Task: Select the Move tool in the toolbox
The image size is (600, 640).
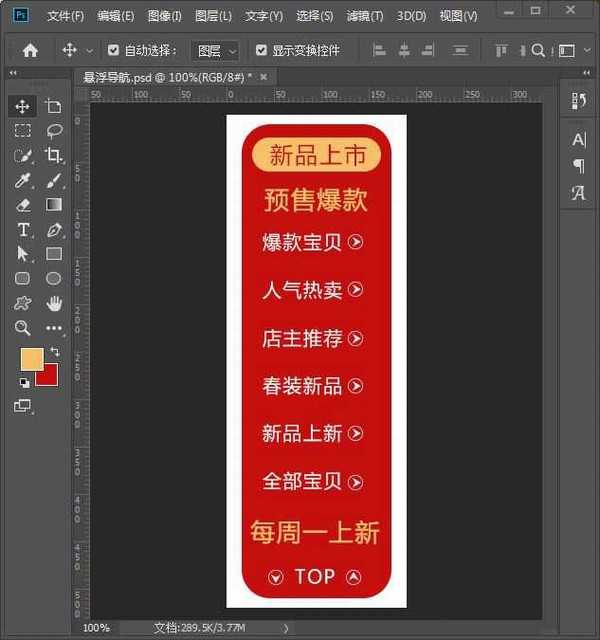Action: [x=22, y=106]
